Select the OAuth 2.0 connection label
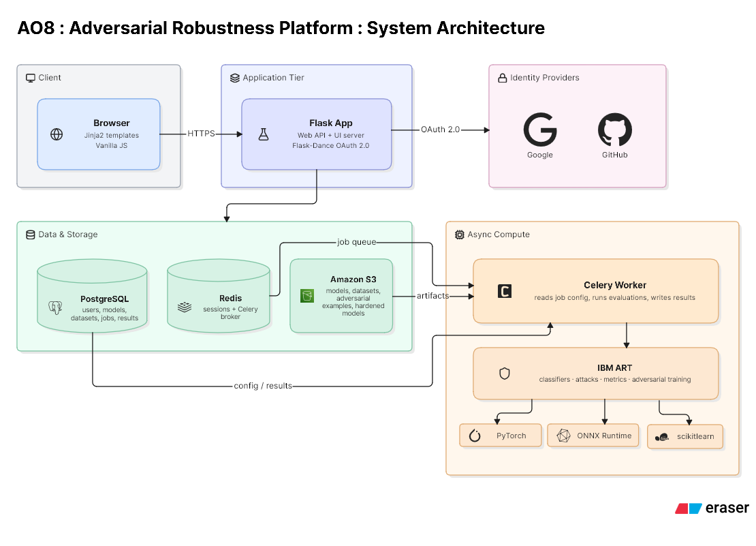 coord(440,130)
